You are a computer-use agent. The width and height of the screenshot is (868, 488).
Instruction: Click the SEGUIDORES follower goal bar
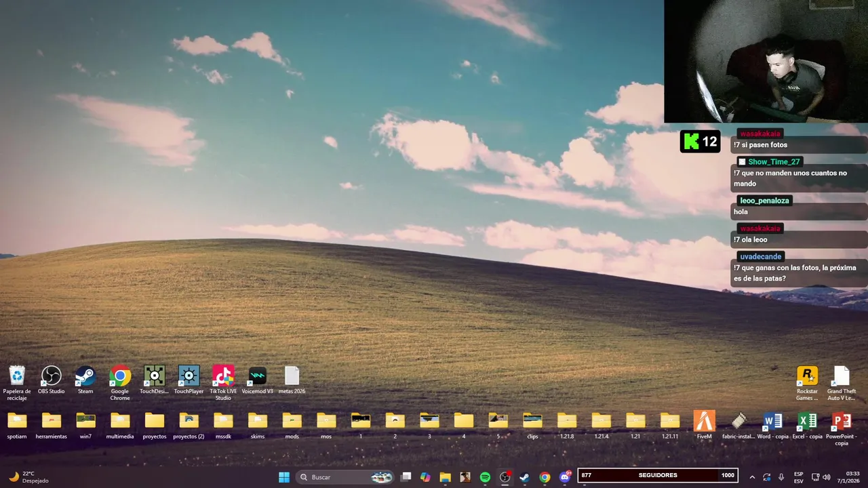pos(657,475)
